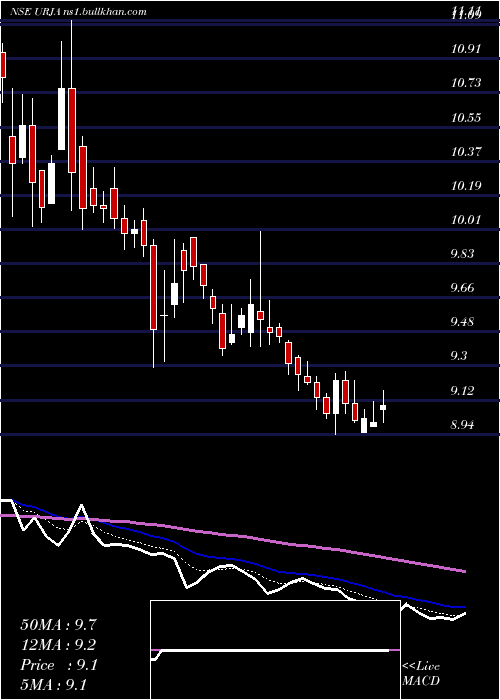Select the 9.83 price axis label
The height and width of the screenshot is (700, 500).
pyautogui.click(x=462, y=254)
